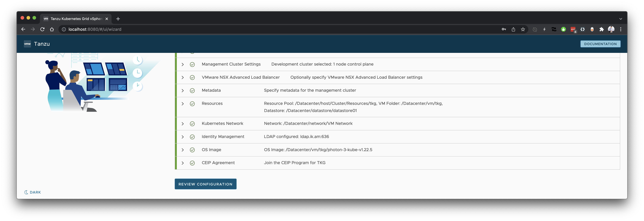Click the Kubernetes Network check icon
This screenshot has height=221, width=644.
(192, 124)
